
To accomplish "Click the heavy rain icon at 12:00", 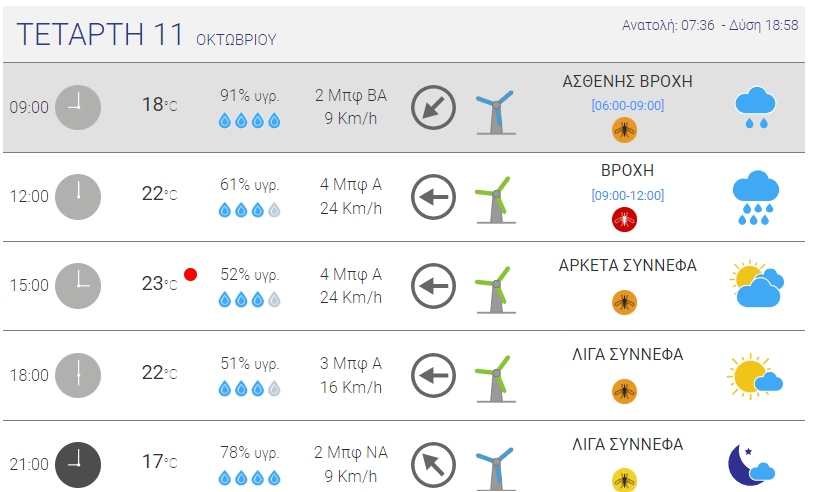I will click(756, 197).
